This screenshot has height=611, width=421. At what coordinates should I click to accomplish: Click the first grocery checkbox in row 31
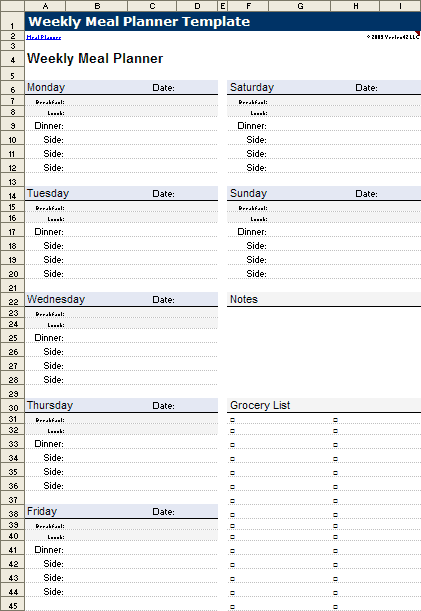(232, 420)
